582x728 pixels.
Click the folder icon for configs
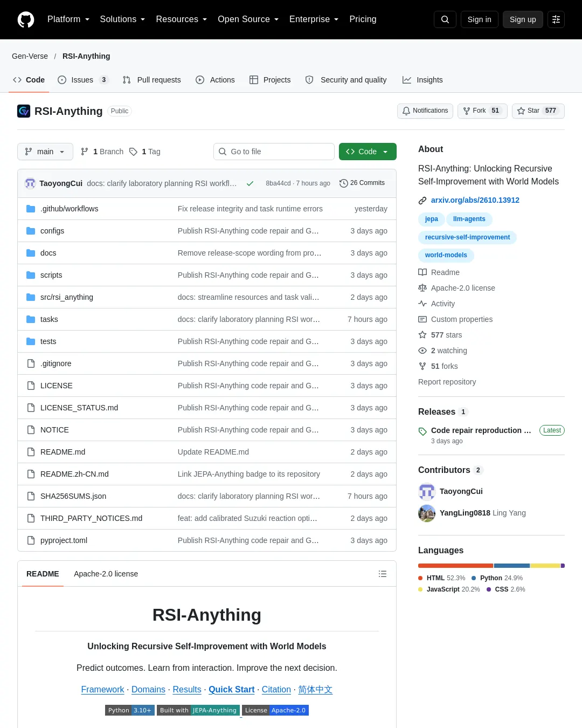coord(31,231)
